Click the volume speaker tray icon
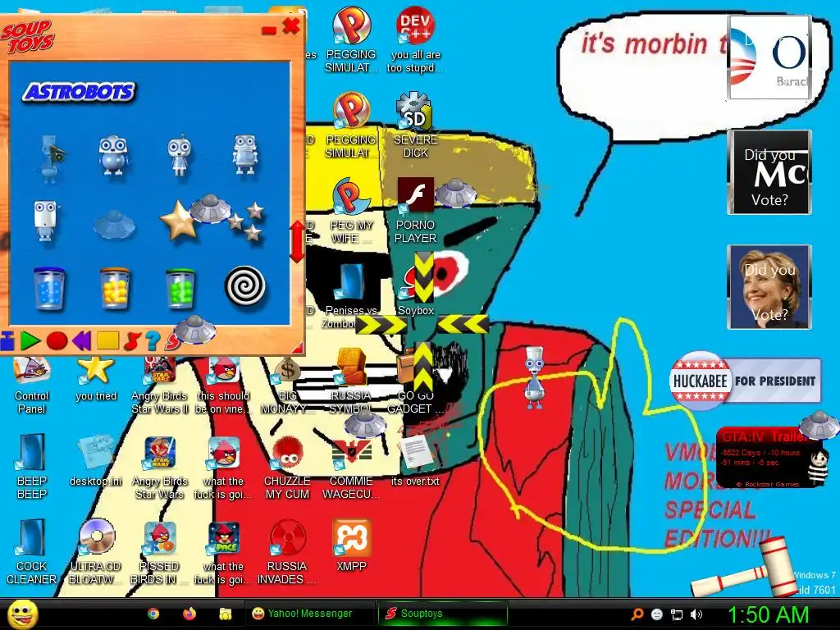Screen dimensions: 840x630 point(696,614)
